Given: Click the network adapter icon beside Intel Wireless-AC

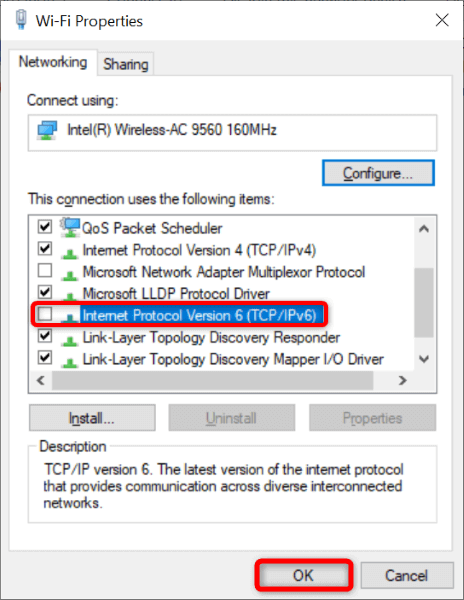Looking at the screenshot, I should tap(47, 131).
